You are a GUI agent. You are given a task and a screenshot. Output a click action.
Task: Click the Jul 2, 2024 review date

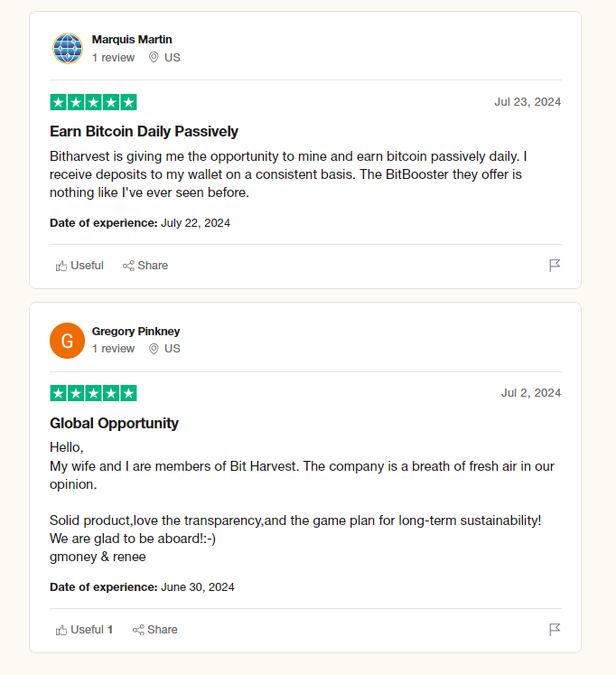coord(531,393)
